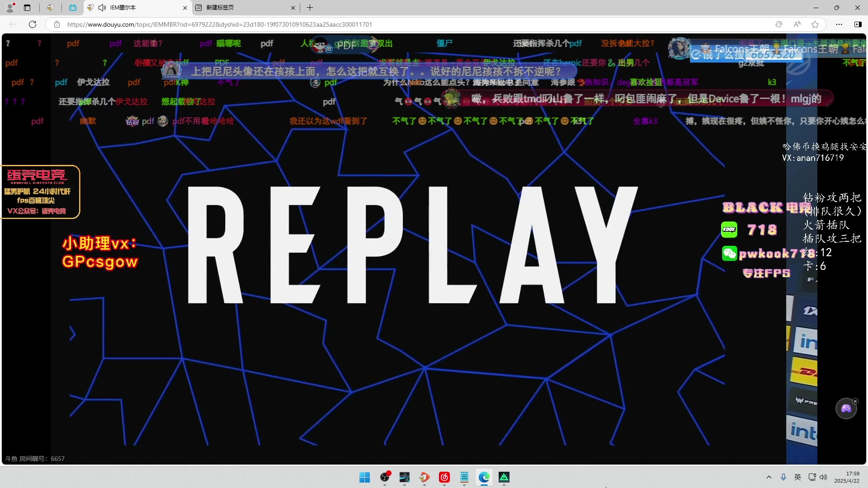Click the microphone tray icon

(783, 477)
